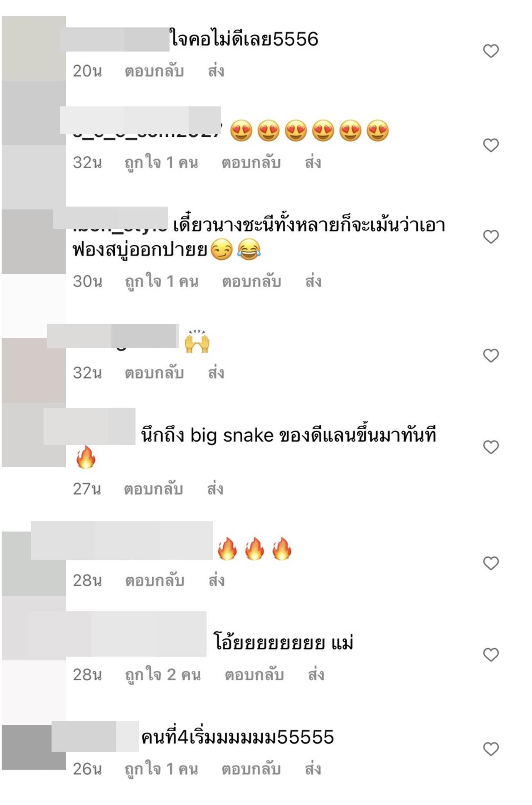Reply to the 30น comment about ฟองสบู่

[251, 281]
